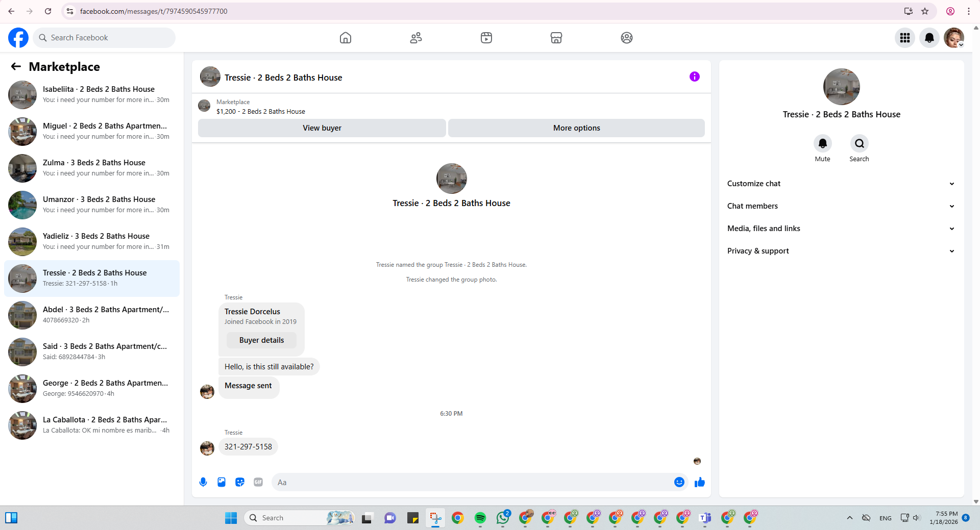Open WhatsApp from the taskbar

(x=503, y=518)
